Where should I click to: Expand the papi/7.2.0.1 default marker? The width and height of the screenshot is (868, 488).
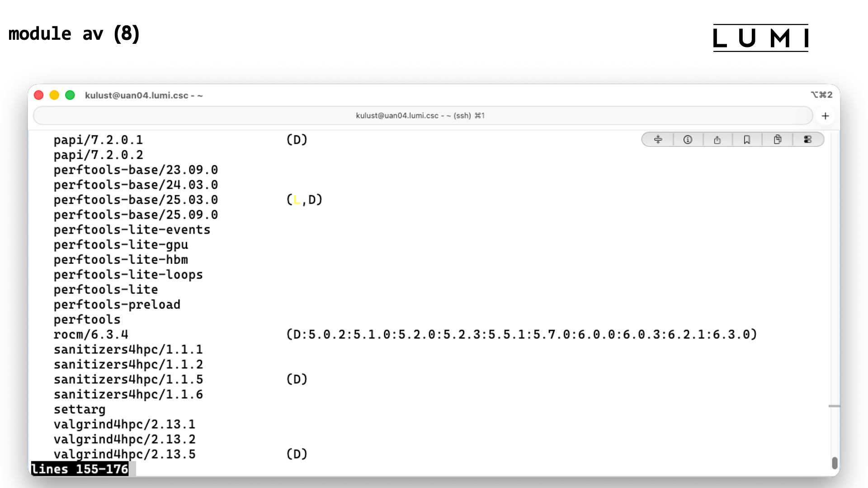297,140
